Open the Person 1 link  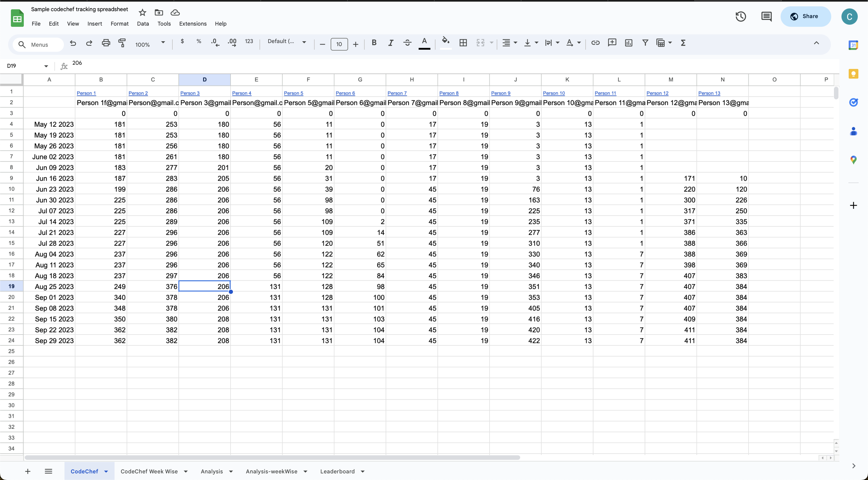tap(86, 93)
